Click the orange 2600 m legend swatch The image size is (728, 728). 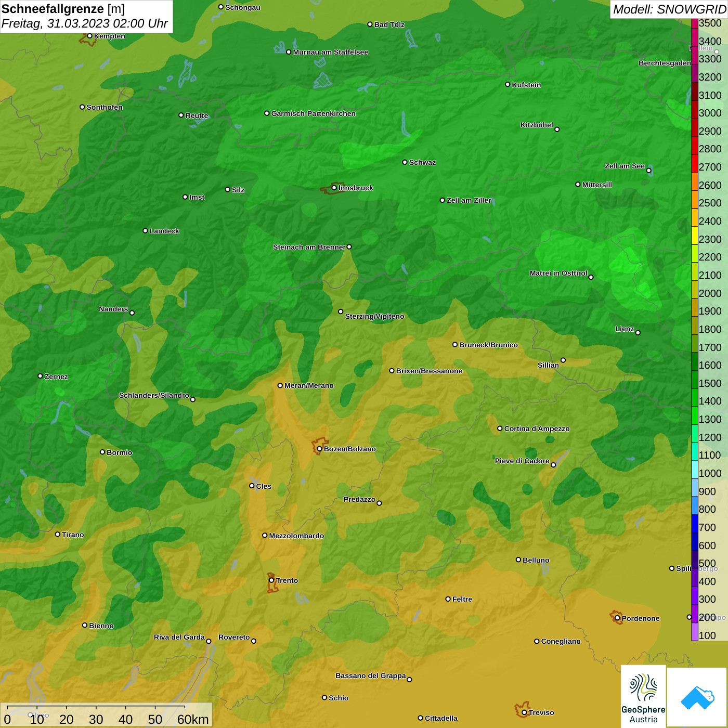tap(695, 181)
